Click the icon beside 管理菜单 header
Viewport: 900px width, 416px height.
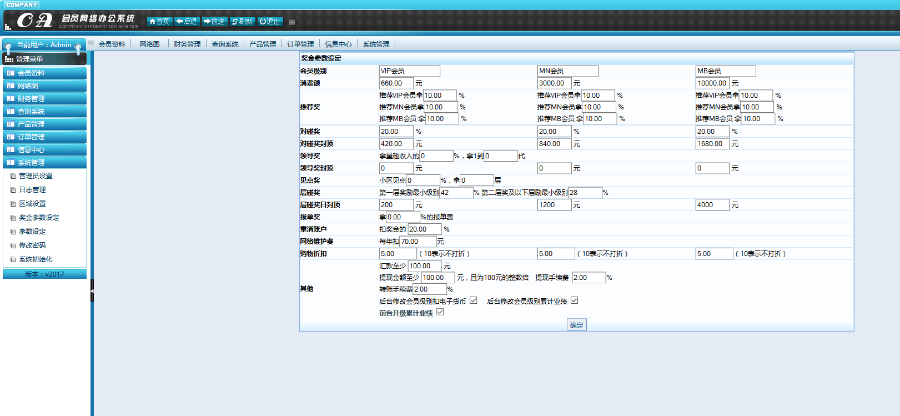coord(9,59)
